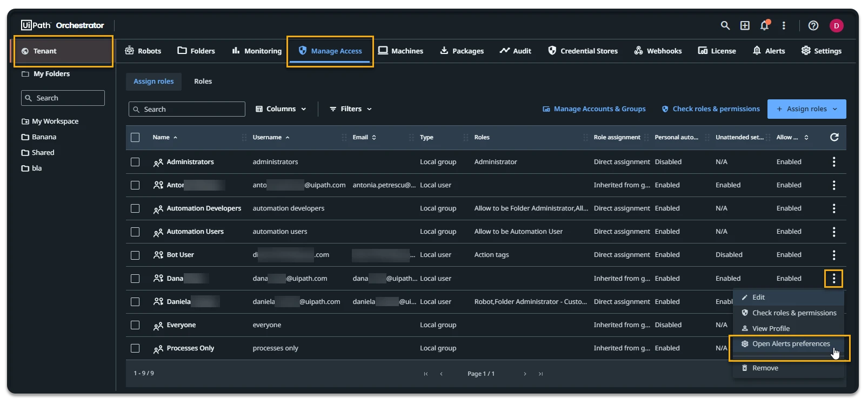Choose View Profile in the context menu
The width and height of the screenshot is (868, 406).
point(789,328)
